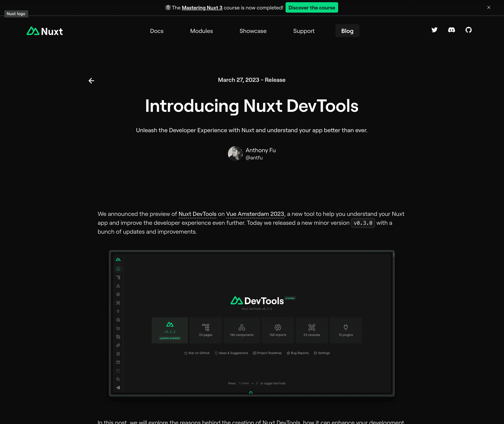Image resolution: width=504 pixels, height=424 pixels.
Task: Open the Vue Amsterdam 2023 link
Action: pos(255,214)
